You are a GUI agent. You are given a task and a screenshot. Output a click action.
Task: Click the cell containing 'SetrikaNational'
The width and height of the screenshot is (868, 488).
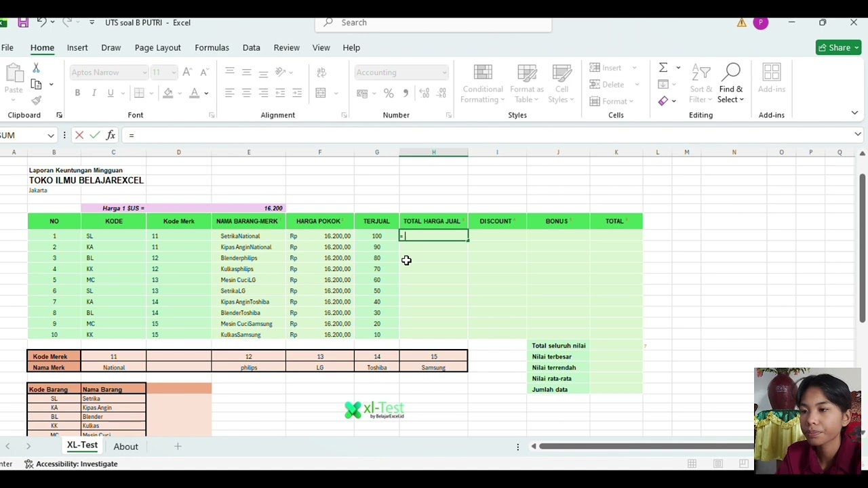pos(248,236)
